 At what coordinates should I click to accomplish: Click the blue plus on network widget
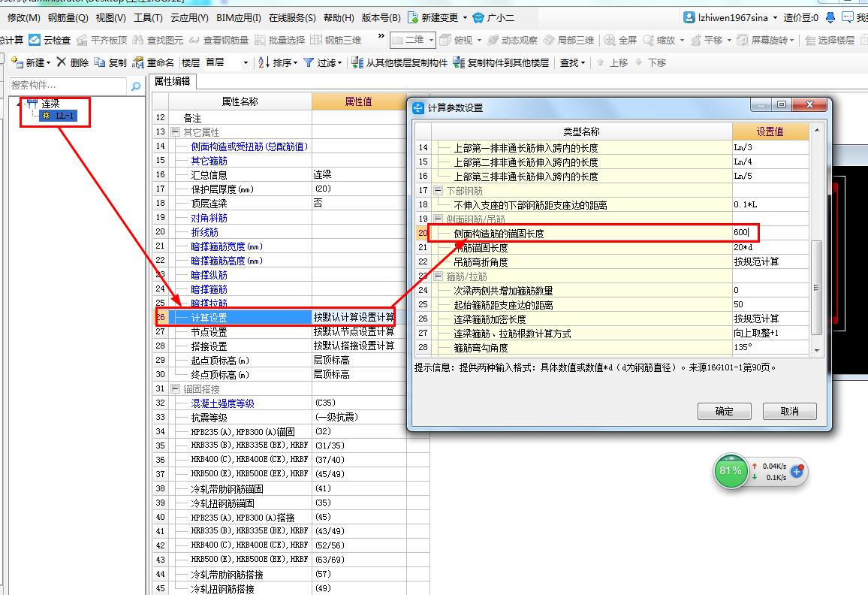[797, 472]
